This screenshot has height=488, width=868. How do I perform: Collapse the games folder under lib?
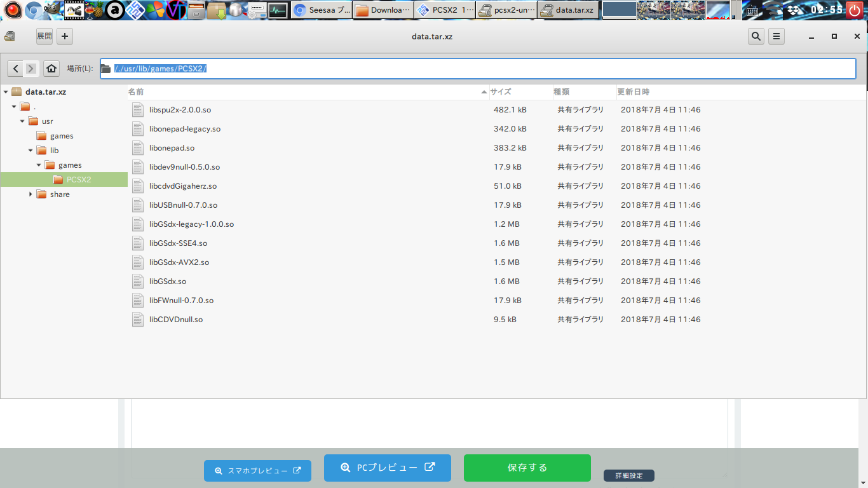coord(39,165)
